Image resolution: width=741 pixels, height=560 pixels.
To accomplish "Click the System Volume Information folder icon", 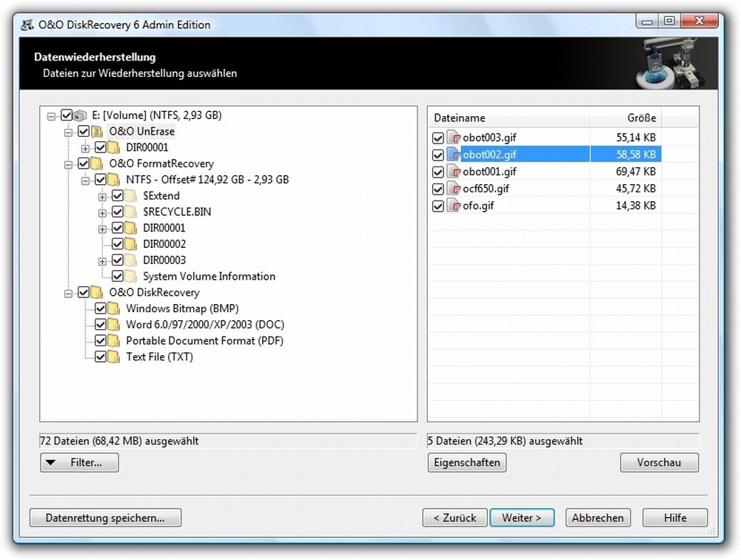I will pyautogui.click(x=131, y=276).
